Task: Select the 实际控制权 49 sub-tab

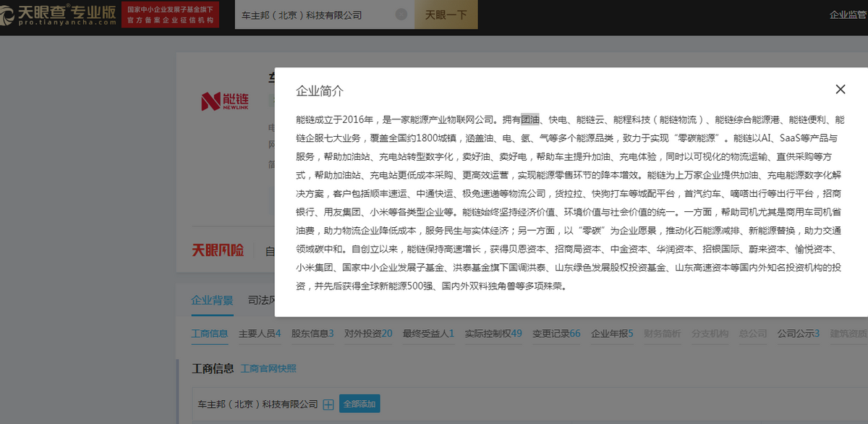Action: (x=493, y=334)
